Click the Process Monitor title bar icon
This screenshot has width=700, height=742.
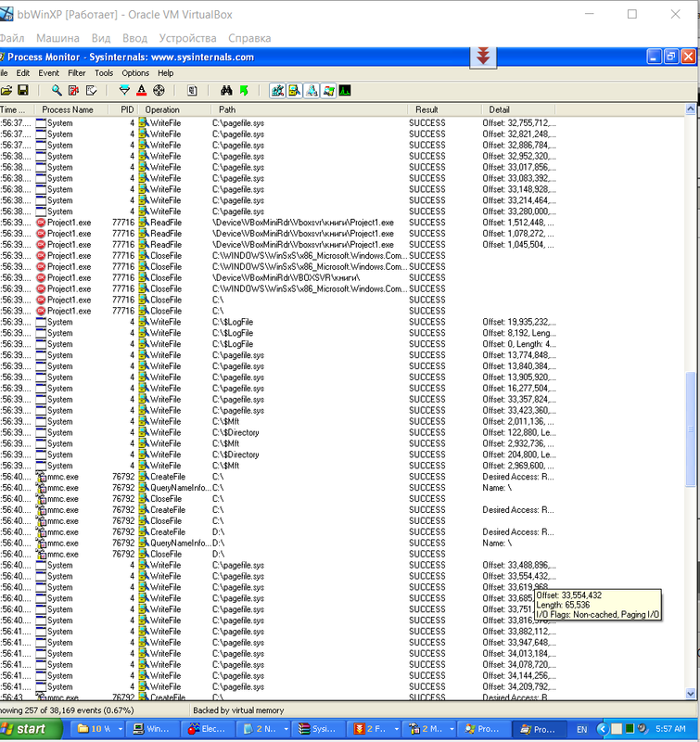coord(2,58)
